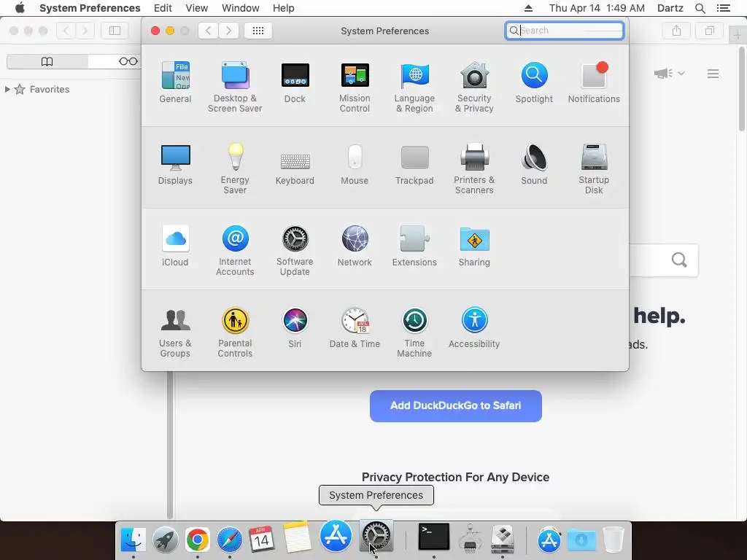Open the Network preferences pane
Viewport: 747px width, 560px height.
355,246
